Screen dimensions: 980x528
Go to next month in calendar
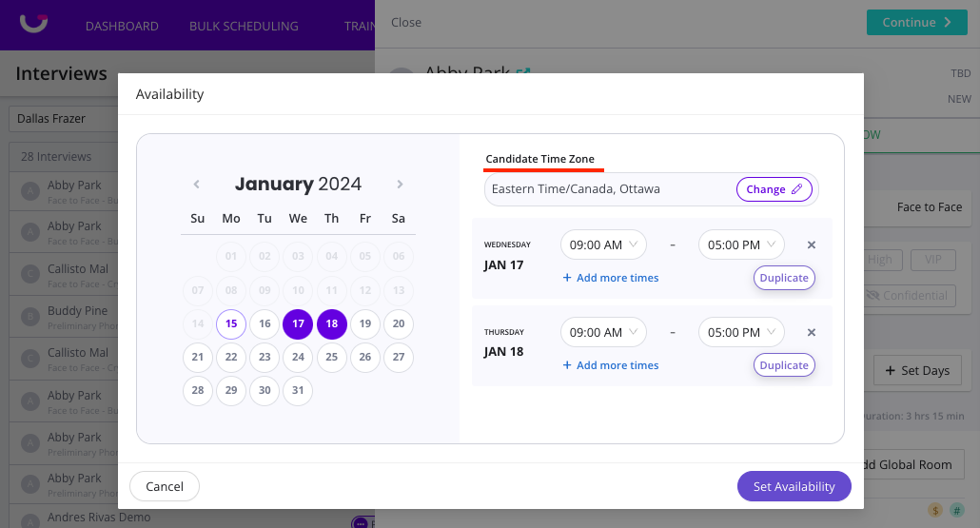tap(400, 185)
